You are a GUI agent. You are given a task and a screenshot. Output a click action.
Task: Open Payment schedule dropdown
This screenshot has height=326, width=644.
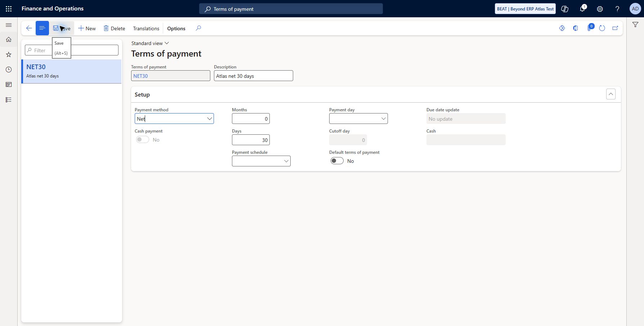click(x=286, y=161)
